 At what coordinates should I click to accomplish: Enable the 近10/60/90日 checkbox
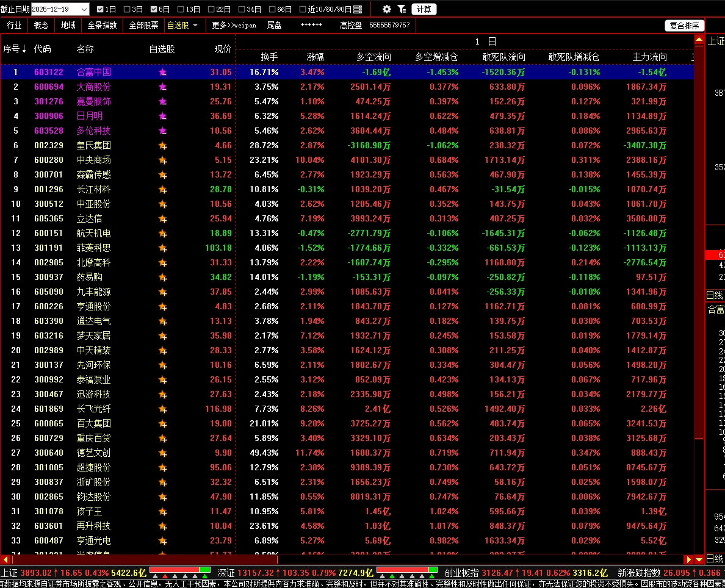[x=303, y=9]
